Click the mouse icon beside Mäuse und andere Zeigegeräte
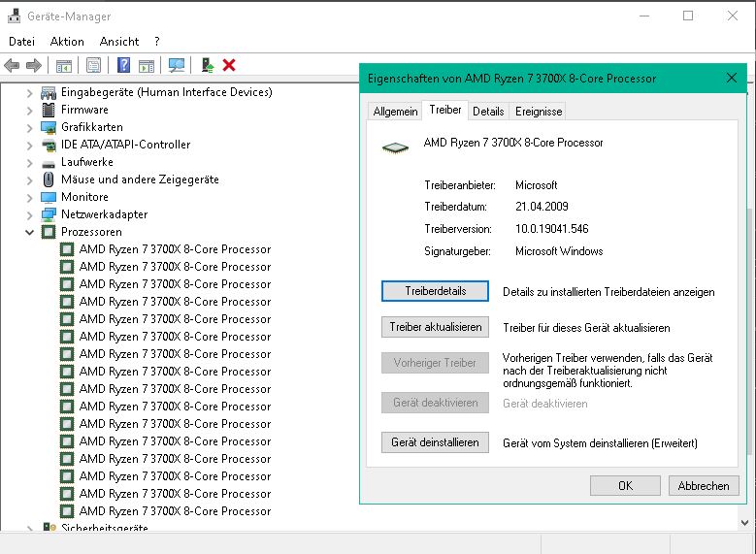This screenshot has height=554, width=756. pyautogui.click(x=49, y=179)
